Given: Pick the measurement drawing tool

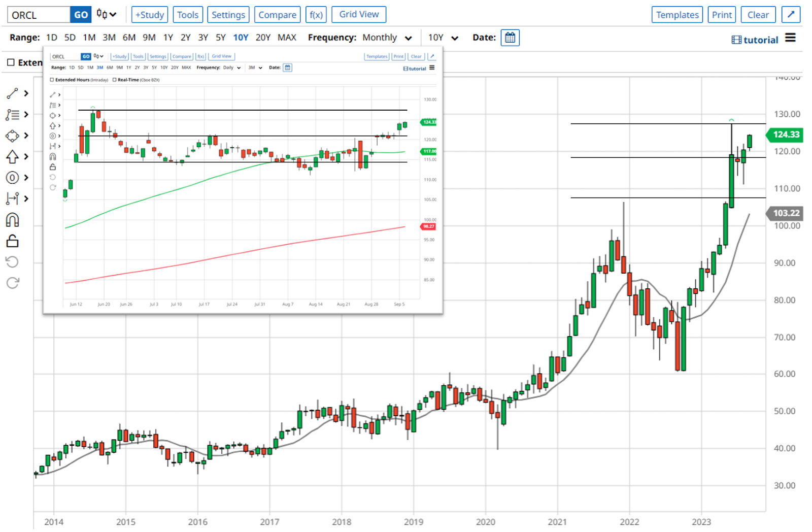Looking at the screenshot, I should (11, 198).
